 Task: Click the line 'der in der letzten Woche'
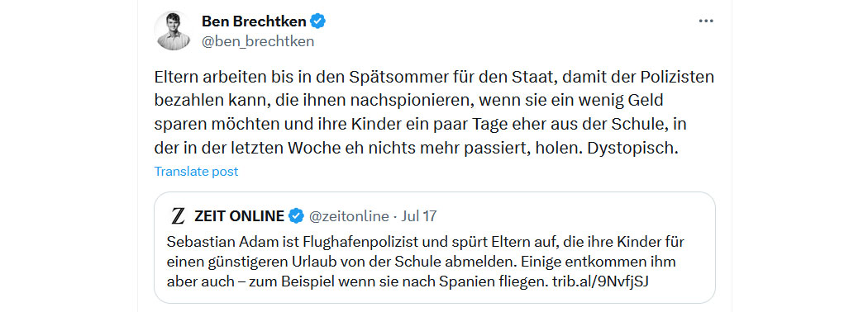pos(417,149)
